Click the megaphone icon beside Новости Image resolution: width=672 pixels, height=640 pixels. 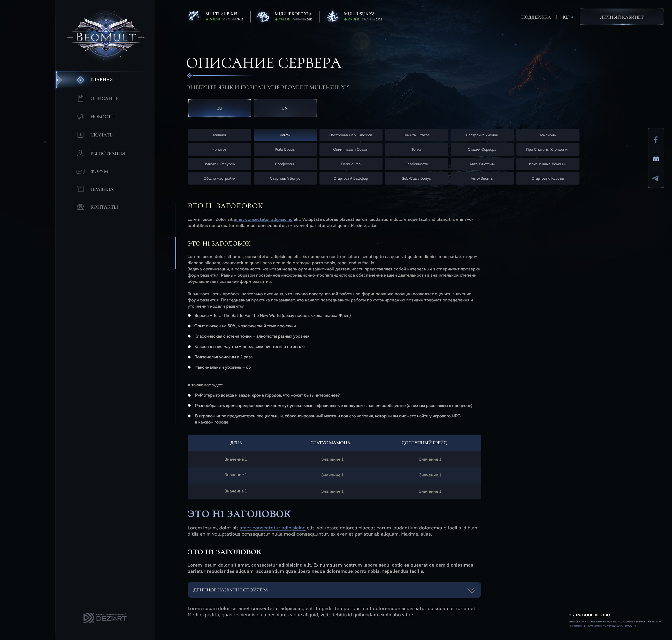pos(80,117)
